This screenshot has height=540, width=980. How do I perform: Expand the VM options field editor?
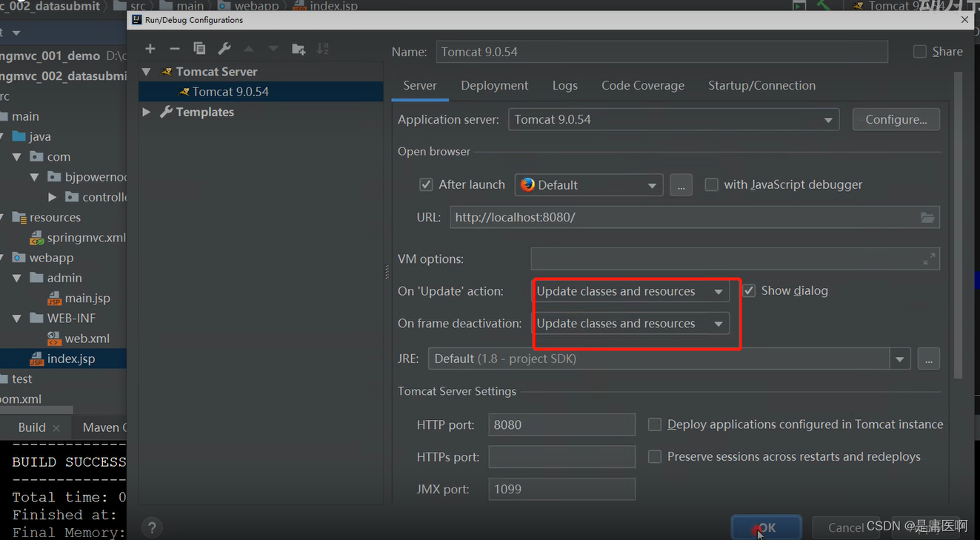[929, 259]
